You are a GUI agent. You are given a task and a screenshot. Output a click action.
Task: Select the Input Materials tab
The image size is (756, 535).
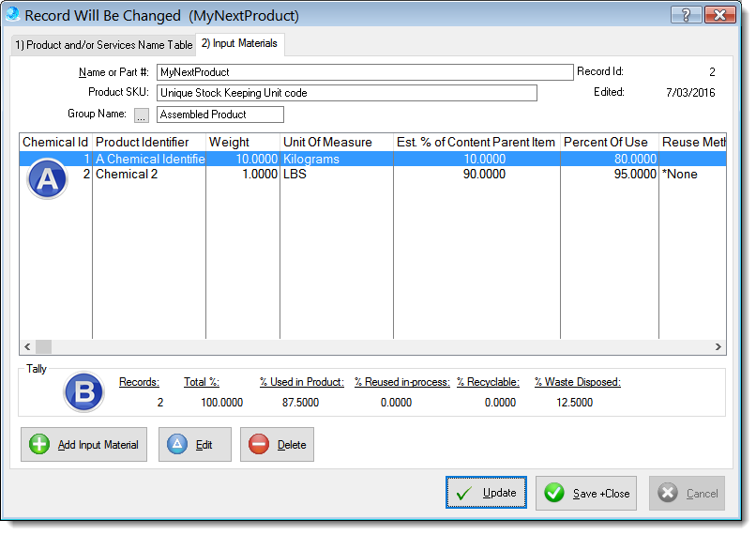(x=239, y=43)
